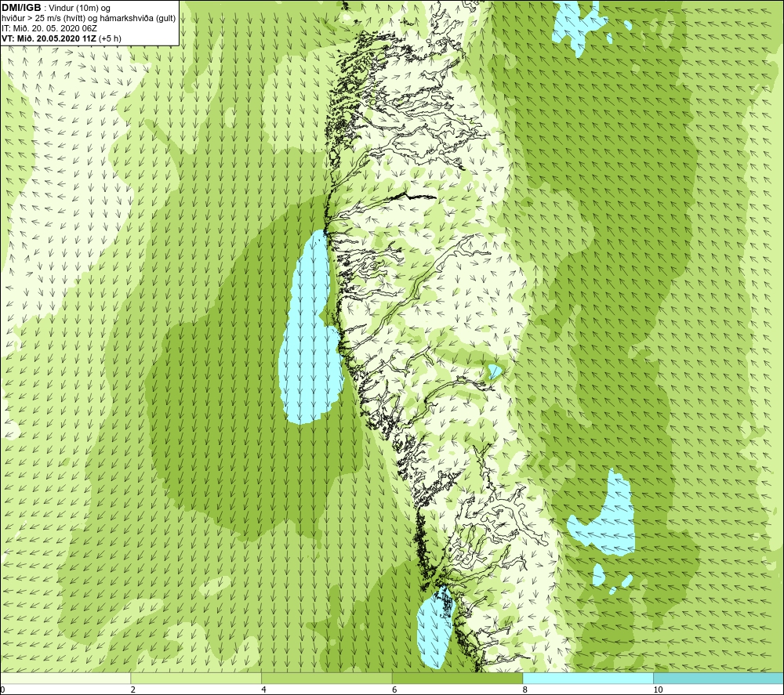Click the 'hviður > 25 m/s' legend description line
784x695 pixels.
click(x=89, y=19)
